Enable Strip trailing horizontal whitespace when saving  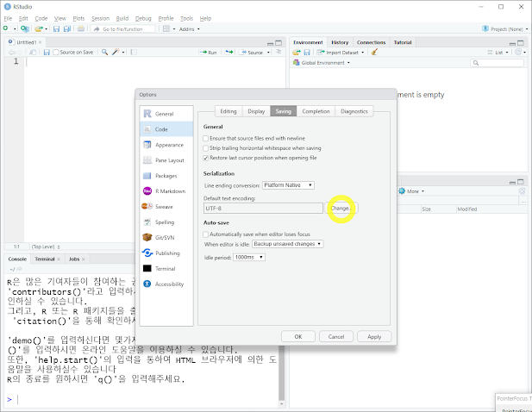click(205, 148)
